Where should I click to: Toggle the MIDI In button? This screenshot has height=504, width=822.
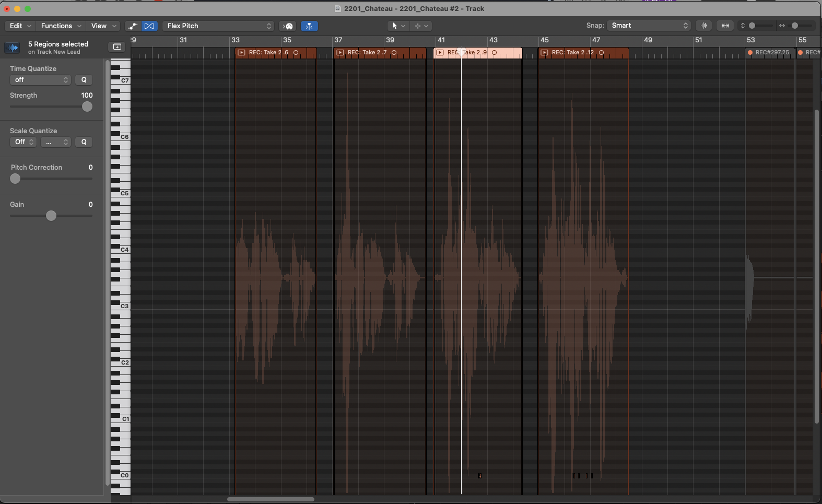(288, 26)
